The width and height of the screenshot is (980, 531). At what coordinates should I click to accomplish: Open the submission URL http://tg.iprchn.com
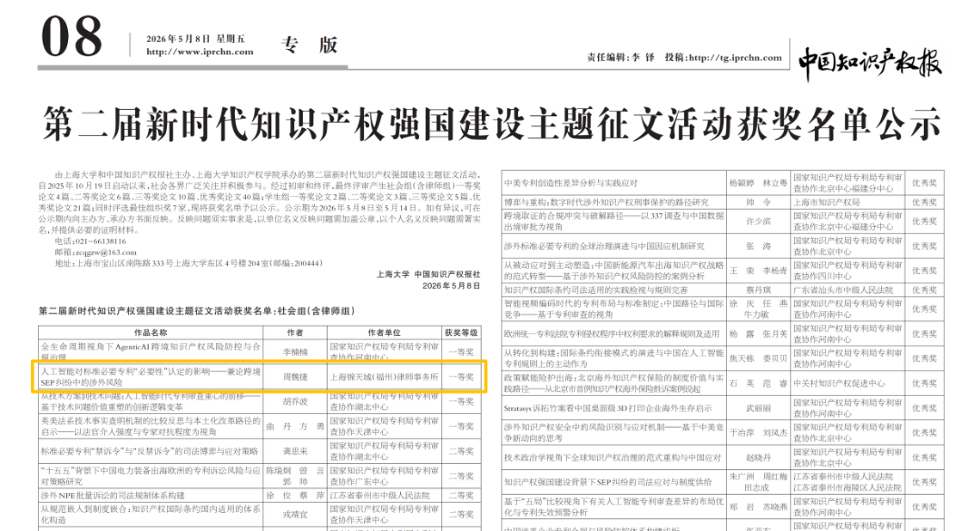pyautogui.click(x=735, y=57)
